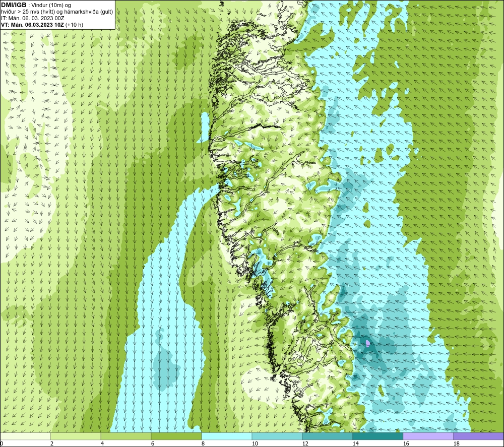Click the small purple wind maximum spot
This screenshot has width=504, height=447.
coord(368,344)
